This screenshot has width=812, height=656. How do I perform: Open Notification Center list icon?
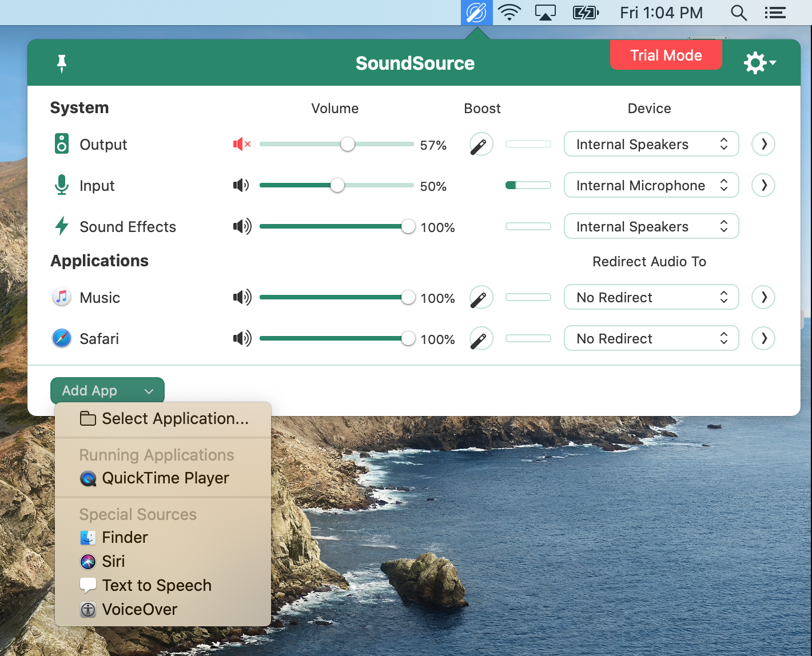pyautogui.click(x=775, y=13)
